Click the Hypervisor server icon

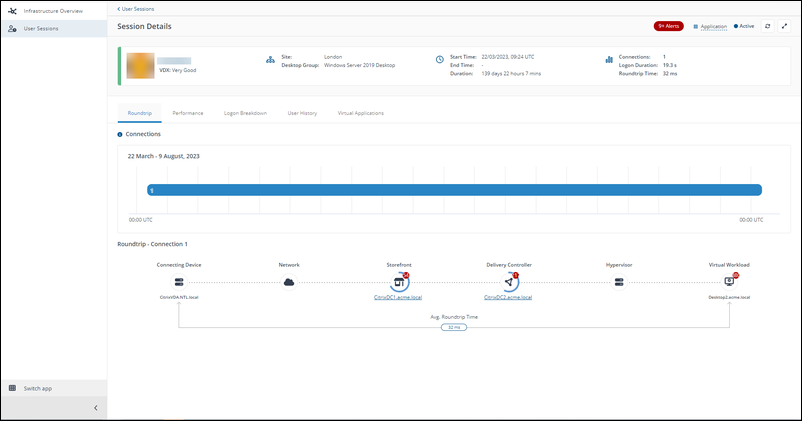(619, 282)
